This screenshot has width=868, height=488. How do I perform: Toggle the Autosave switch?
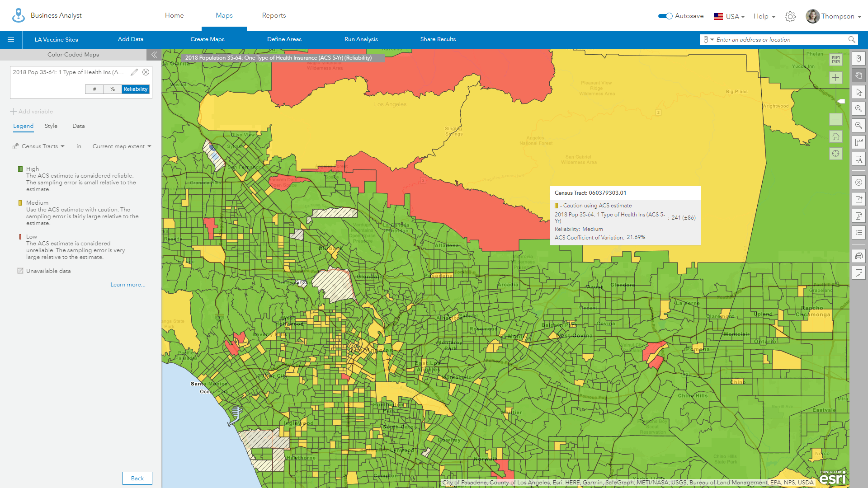tap(665, 16)
